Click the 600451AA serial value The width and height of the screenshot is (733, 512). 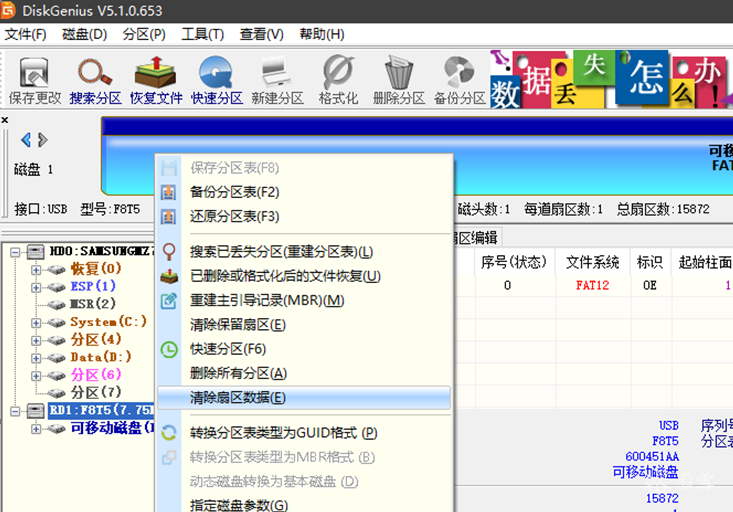652,456
